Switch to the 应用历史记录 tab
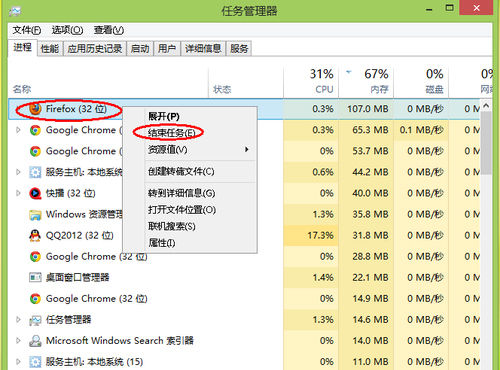This screenshot has width=500, height=370. coord(95,49)
